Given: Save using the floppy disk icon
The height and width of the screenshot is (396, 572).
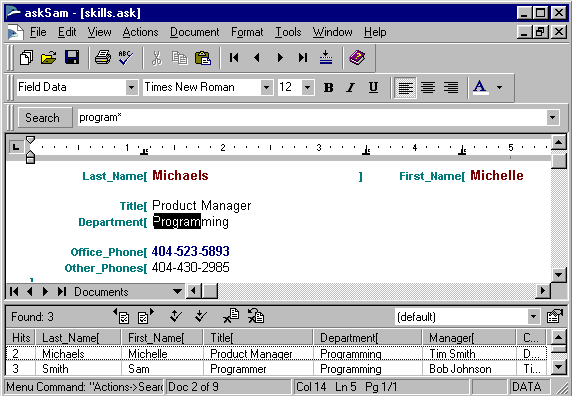Looking at the screenshot, I should coord(72,58).
